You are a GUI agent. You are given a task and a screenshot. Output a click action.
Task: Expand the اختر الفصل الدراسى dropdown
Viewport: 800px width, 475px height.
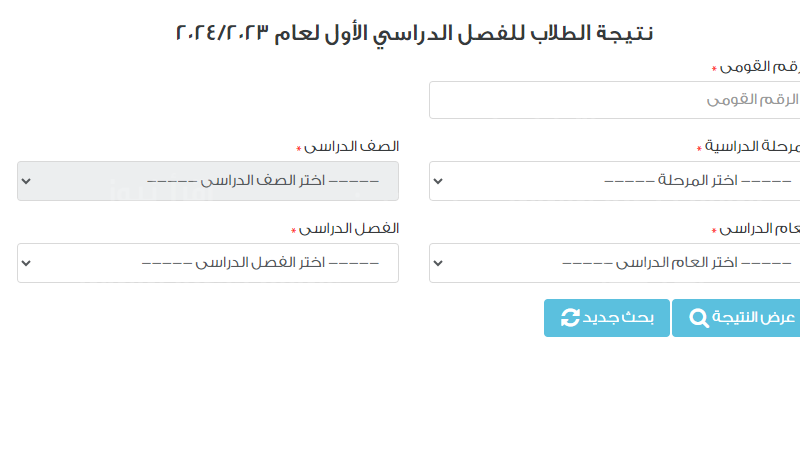[208, 264]
